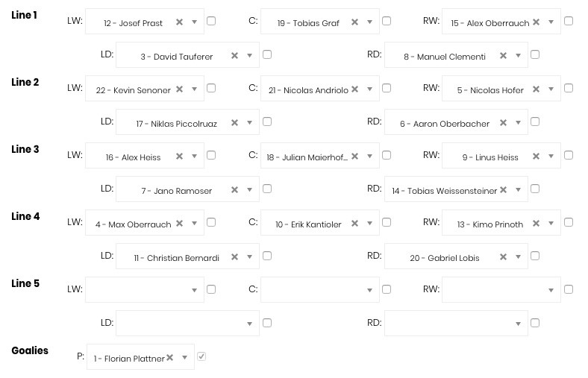The height and width of the screenshot is (378, 588).
Task: Clear Linus Heiss from Line 3 RW
Action: 536,157
